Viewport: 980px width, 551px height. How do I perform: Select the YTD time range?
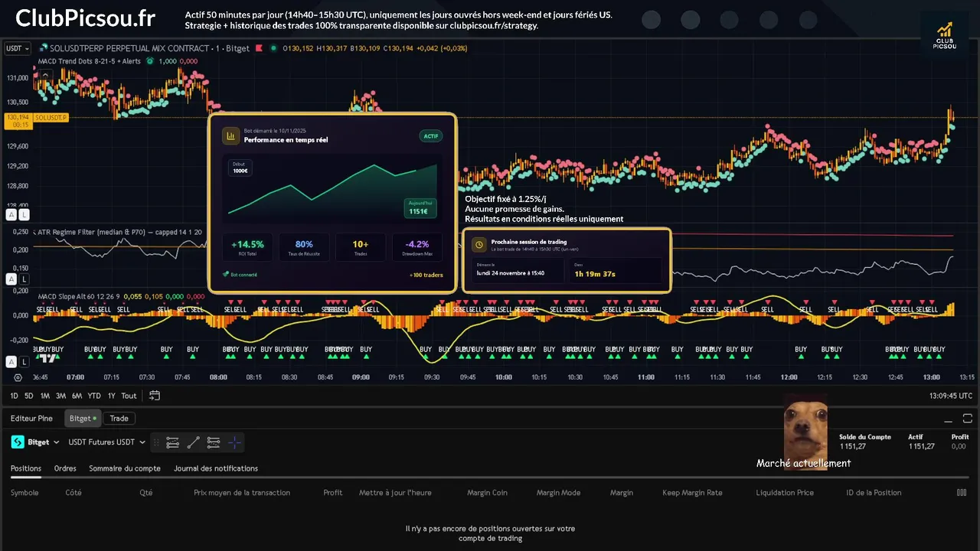coord(94,396)
